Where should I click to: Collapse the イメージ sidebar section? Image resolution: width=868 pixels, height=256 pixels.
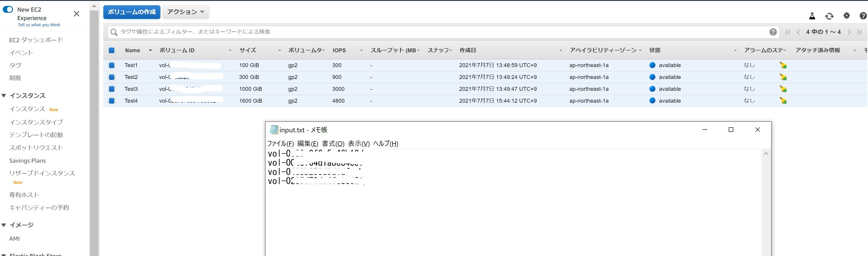(4, 225)
